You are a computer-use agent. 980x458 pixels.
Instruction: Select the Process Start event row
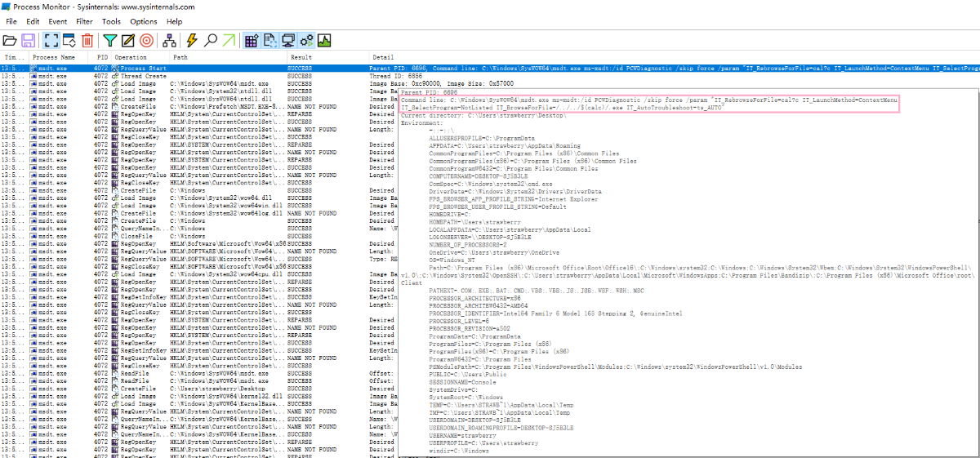[490, 69]
